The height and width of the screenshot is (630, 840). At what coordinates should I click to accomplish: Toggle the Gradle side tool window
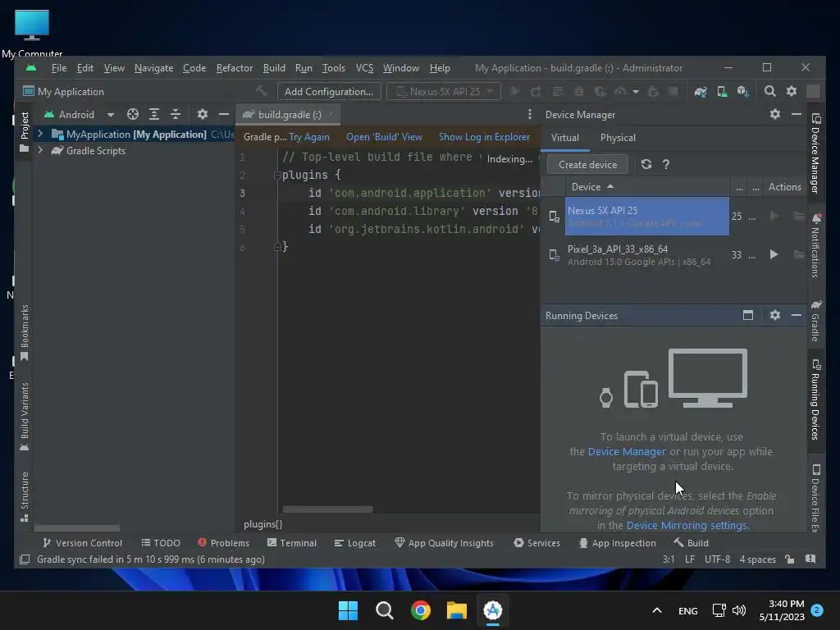[815, 321]
